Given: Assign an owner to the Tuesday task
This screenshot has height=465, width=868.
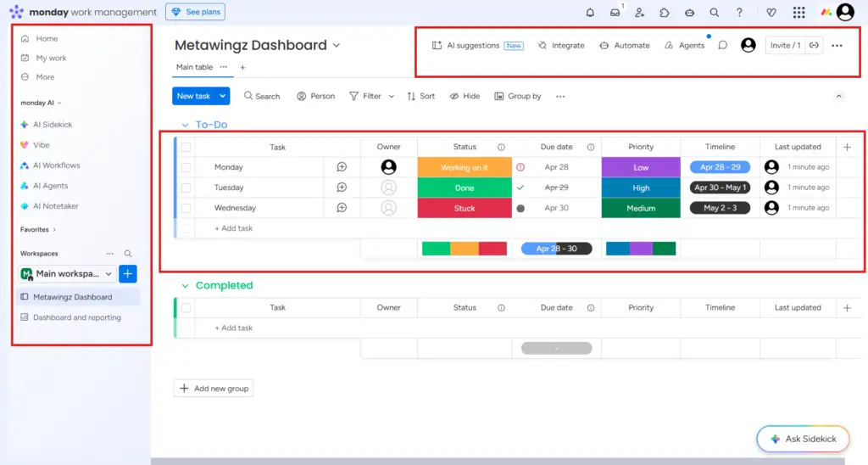Looking at the screenshot, I should point(388,188).
